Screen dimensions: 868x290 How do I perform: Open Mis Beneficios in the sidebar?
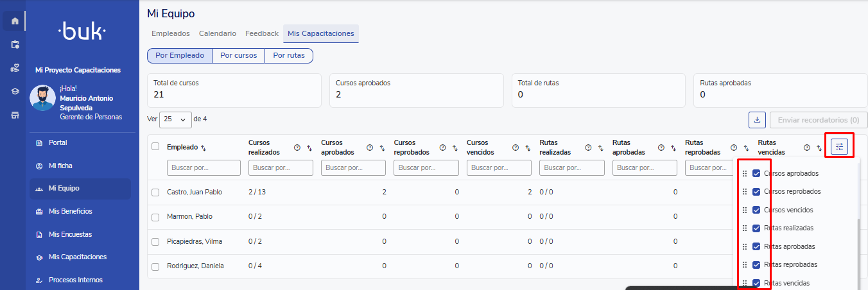point(71,211)
